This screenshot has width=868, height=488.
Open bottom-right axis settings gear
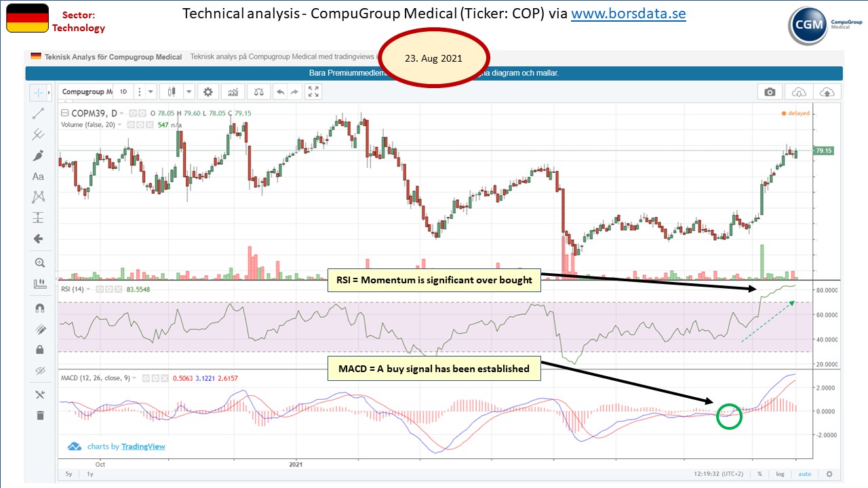coord(829,474)
